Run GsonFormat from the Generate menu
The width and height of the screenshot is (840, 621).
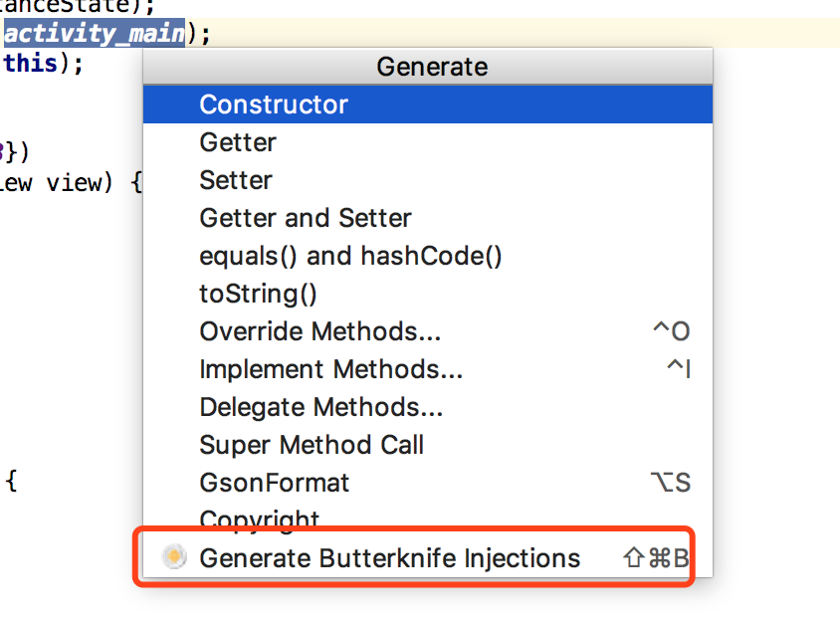tap(275, 483)
